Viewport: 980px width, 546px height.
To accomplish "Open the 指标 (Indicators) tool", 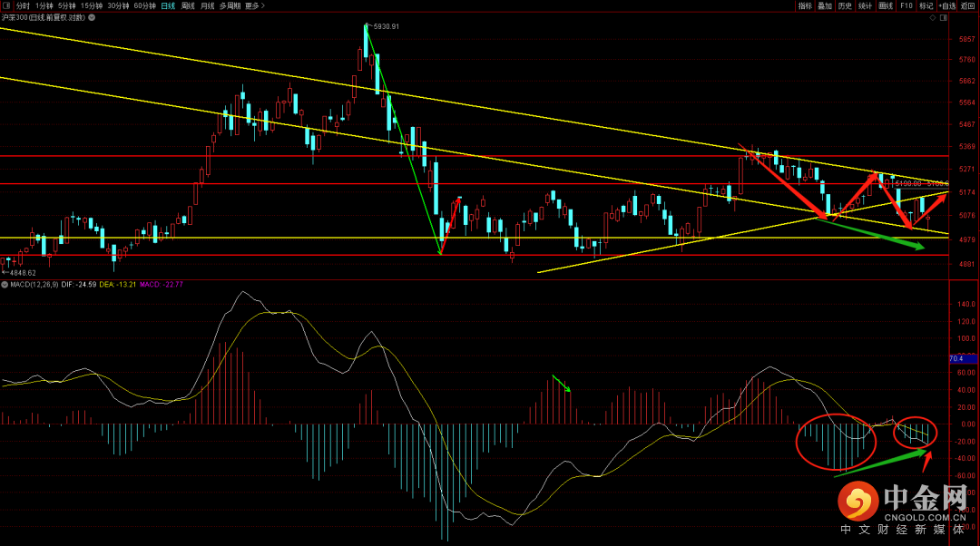I will [805, 5].
